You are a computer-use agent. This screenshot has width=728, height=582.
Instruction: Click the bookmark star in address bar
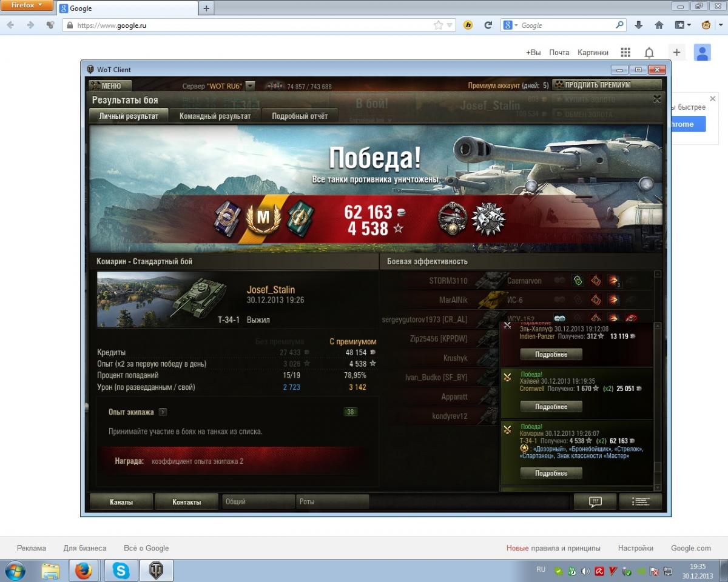point(438,25)
